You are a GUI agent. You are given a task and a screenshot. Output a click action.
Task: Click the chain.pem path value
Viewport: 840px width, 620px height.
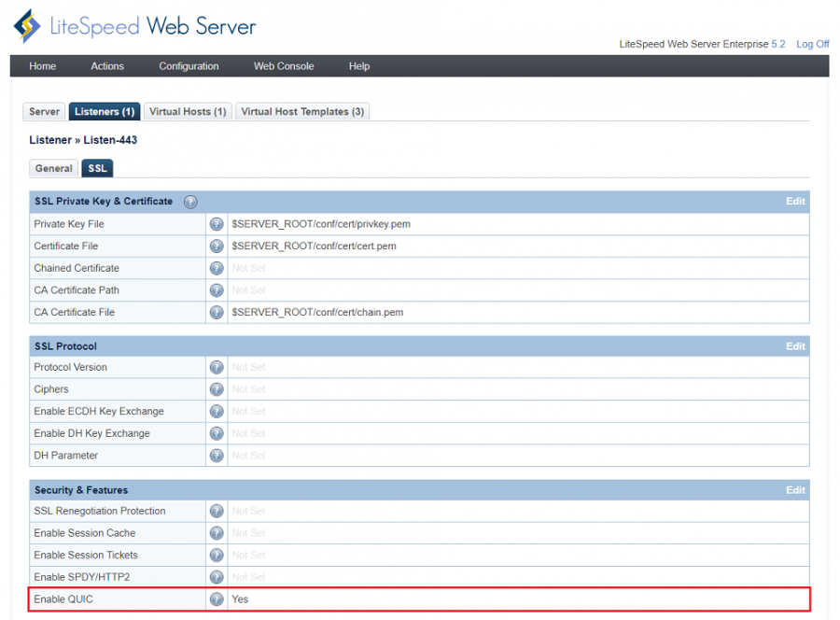[317, 312]
